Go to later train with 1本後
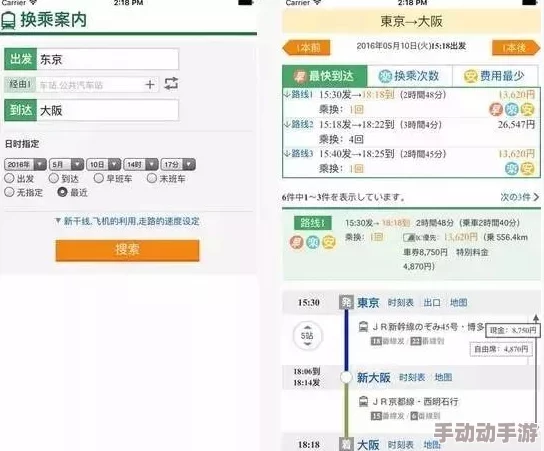The height and width of the screenshot is (451, 544). 516,48
